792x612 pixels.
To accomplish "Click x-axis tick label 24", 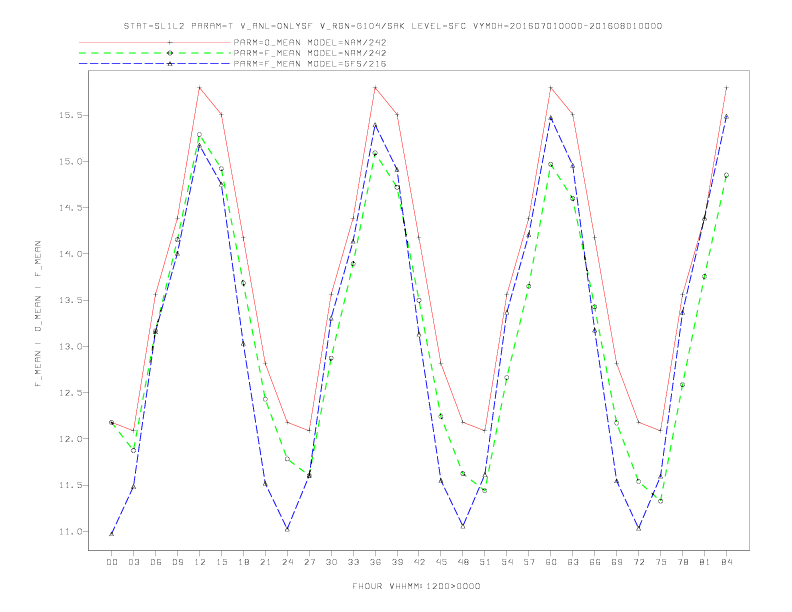I will [x=287, y=562].
